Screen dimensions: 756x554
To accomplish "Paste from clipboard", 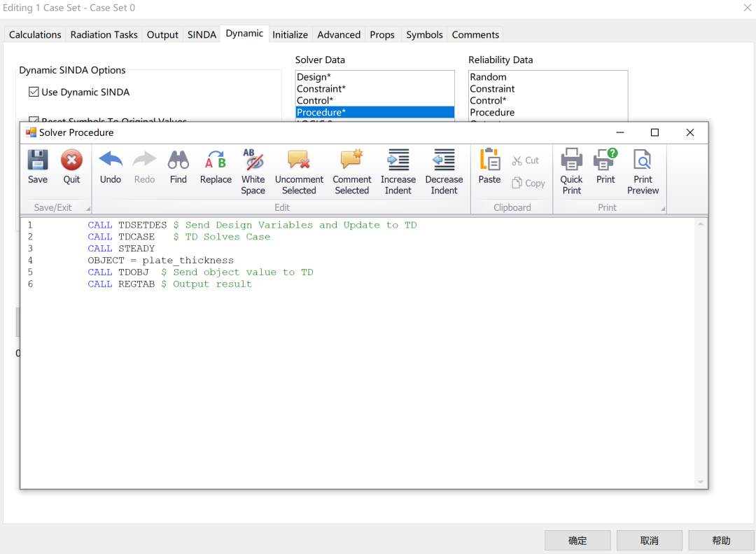I will (x=489, y=167).
